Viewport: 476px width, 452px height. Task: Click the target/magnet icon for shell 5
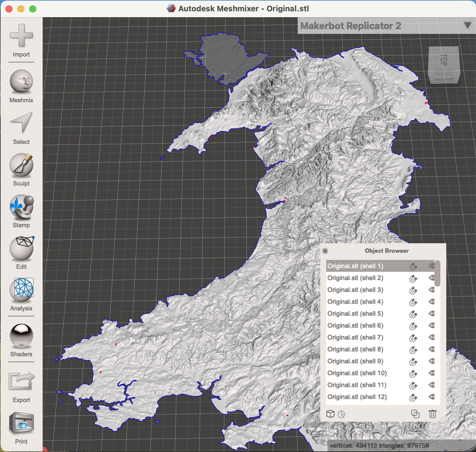pos(413,314)
